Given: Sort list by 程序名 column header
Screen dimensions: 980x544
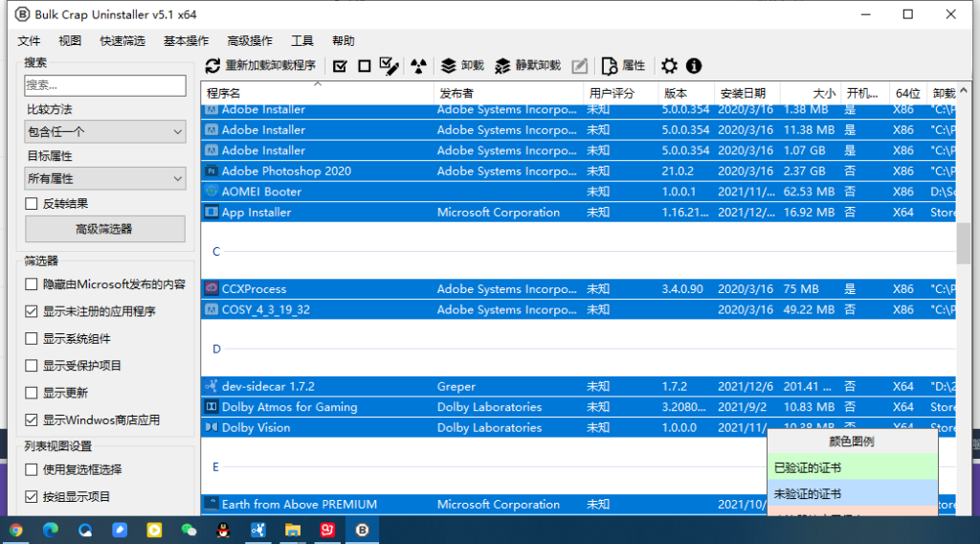Looking at the screenshot, I should 318,93.
